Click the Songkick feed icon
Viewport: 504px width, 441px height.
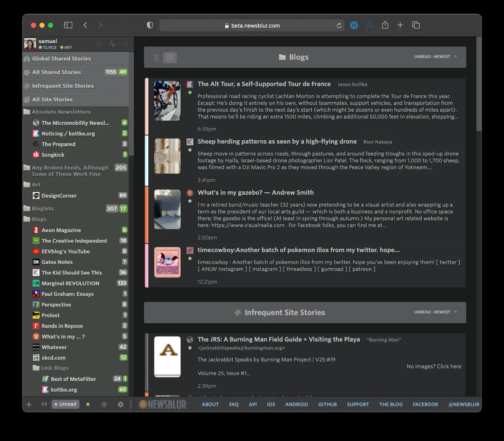36,155
